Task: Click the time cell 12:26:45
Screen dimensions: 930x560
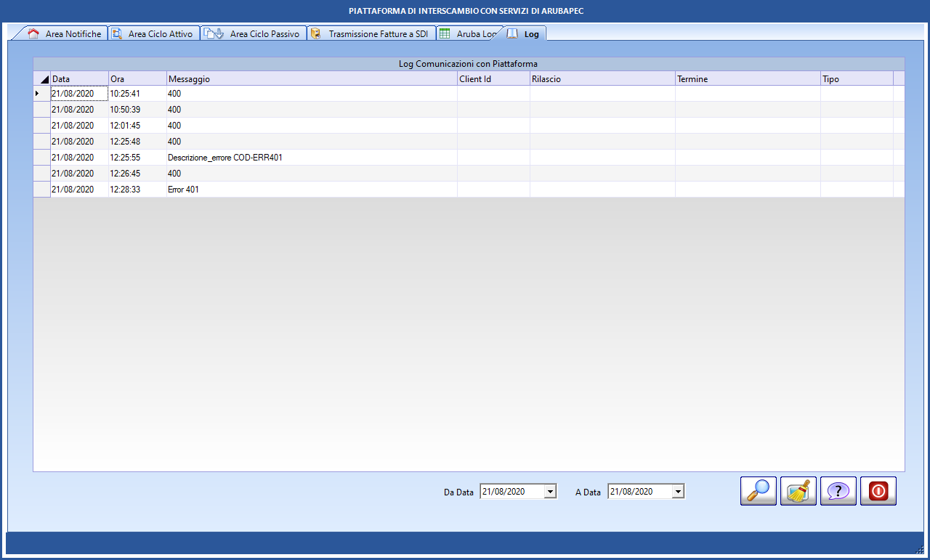Action: click(137, 174)
